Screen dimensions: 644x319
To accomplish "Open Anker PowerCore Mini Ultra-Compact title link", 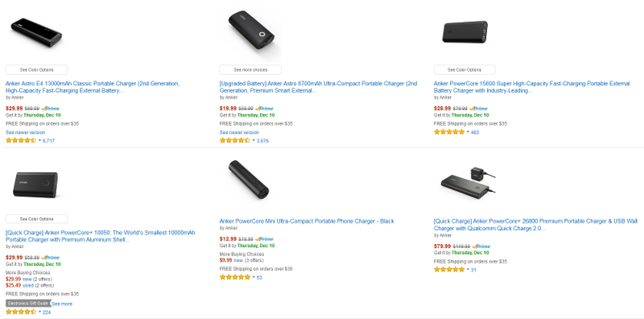I will coord(307,222).
